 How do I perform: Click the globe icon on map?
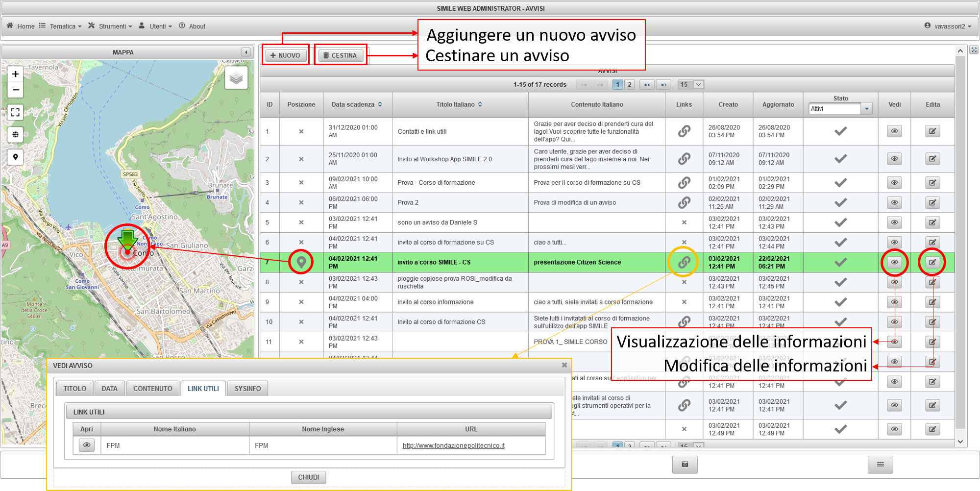pyautogui.click(x=16, y=134)
